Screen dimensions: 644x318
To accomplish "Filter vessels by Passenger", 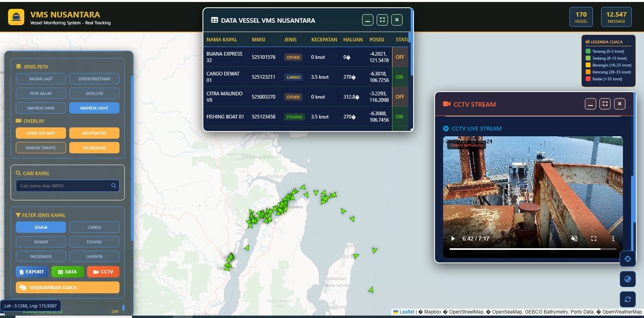I will [41, 256].
